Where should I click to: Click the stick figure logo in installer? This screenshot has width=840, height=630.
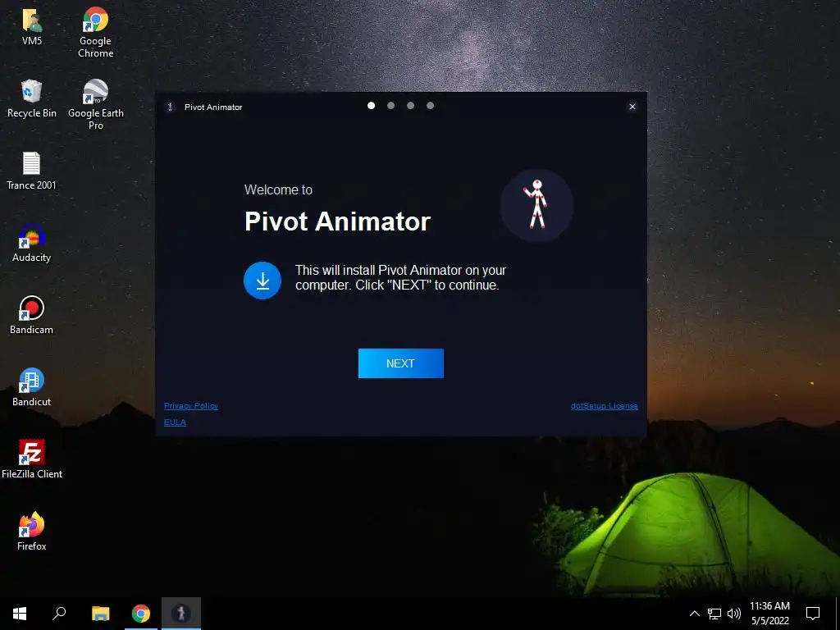536,205
